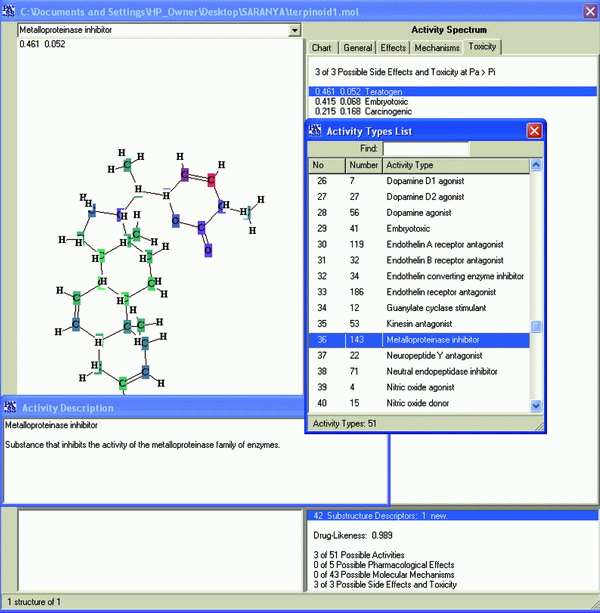Select Dopamine D1 agonist row
600x613 pixels.
[419, 181]
